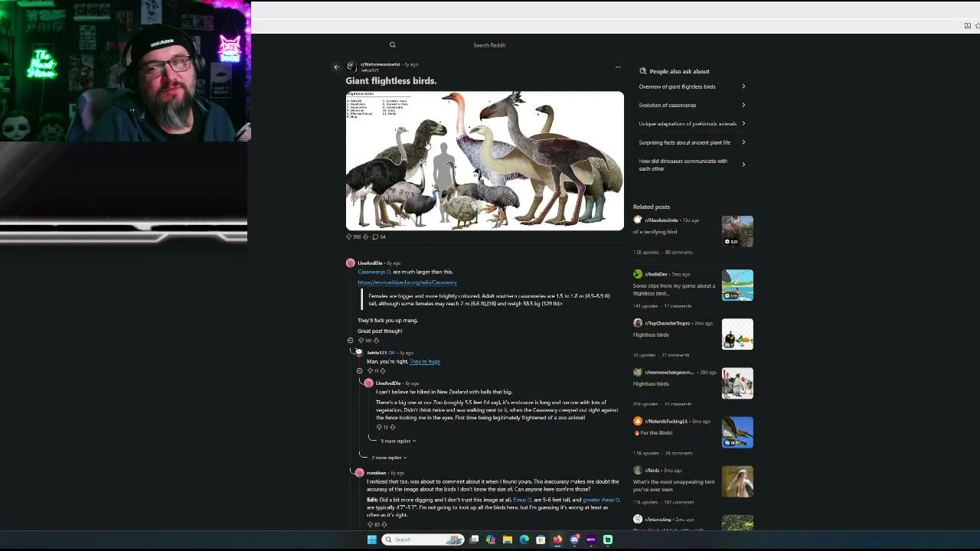
Task: Expand "Evolution of cassowaries" question
Action: pos(692,105)
